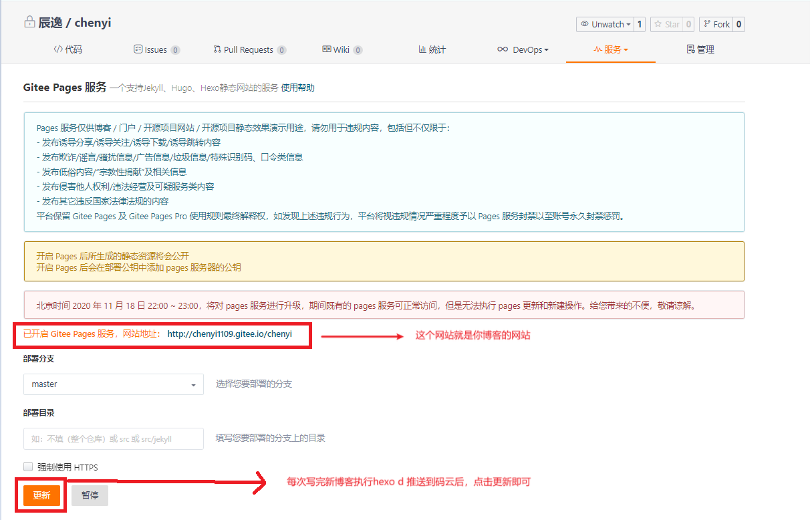Expand the DevOps menu
Viewport: 812px width, 520px height.
coord(523,49)
